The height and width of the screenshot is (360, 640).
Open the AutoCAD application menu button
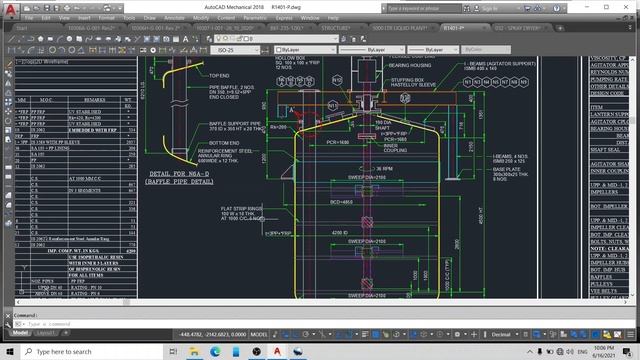11,10
